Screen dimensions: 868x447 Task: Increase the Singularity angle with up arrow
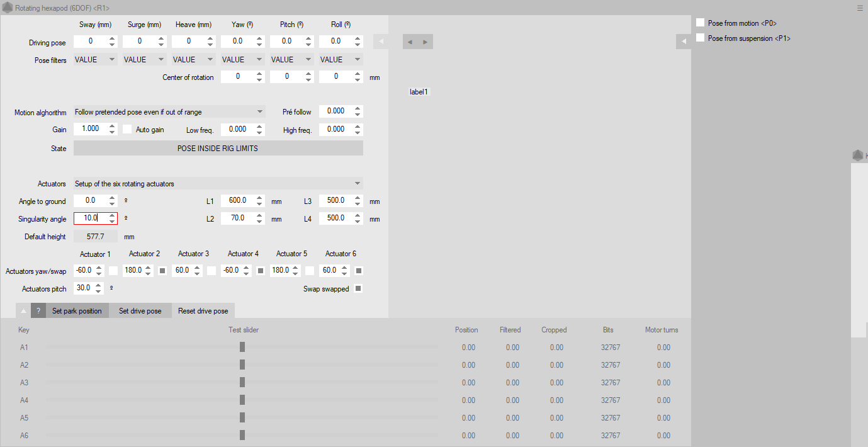[x=112, y=215]
